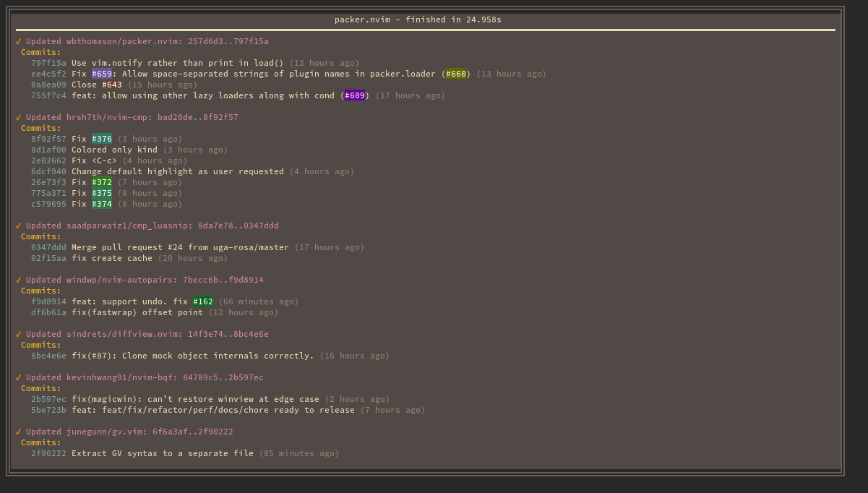Click 'feat/fix/refactor/perf/docs/chore ready to release' message
This screenshot has width=868, height=493.
point(228,410)
